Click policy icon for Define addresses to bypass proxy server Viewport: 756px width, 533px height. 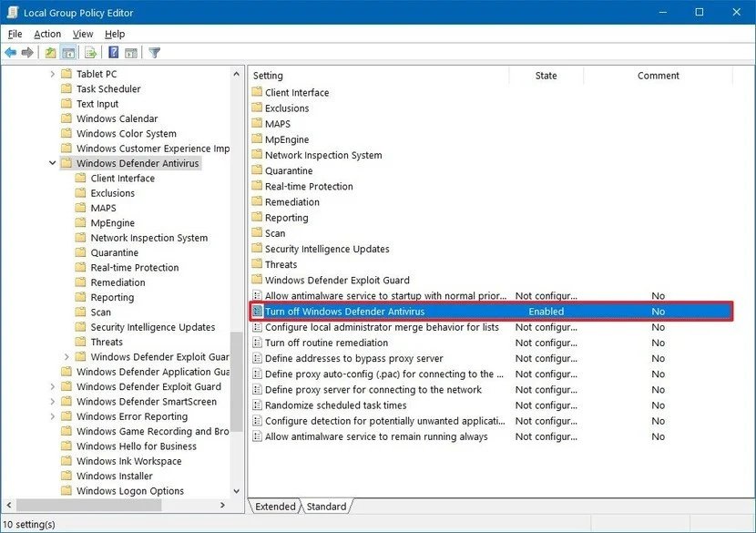coord(258,358)
